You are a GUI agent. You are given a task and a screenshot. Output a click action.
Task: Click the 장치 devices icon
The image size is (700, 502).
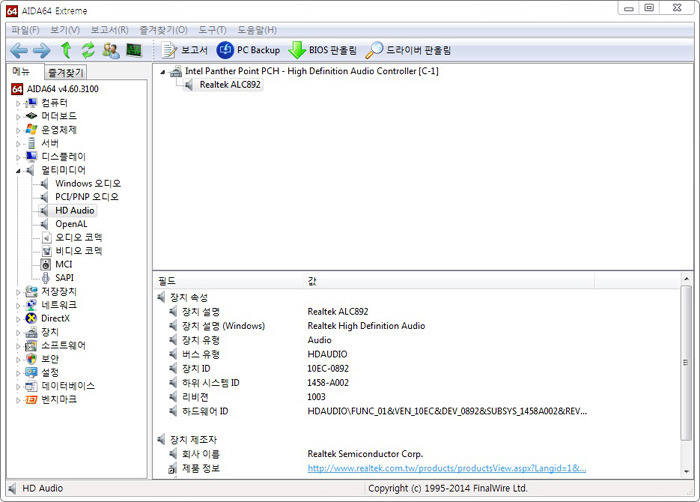(31, 332)
